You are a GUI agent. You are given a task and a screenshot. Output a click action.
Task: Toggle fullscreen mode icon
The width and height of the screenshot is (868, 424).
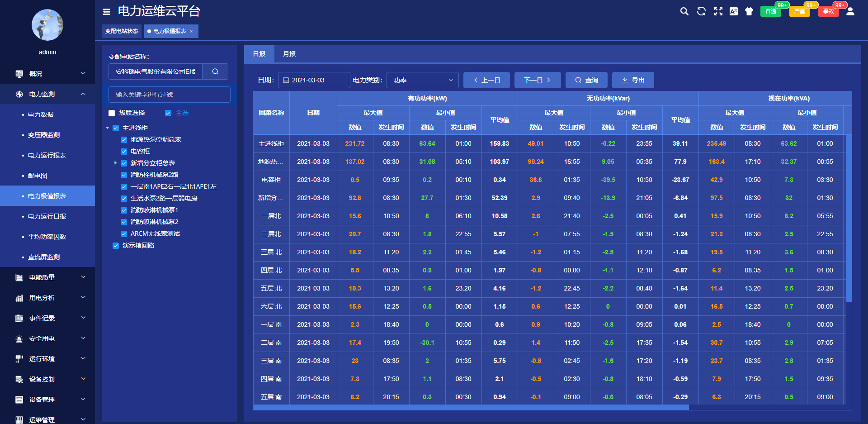718,11
